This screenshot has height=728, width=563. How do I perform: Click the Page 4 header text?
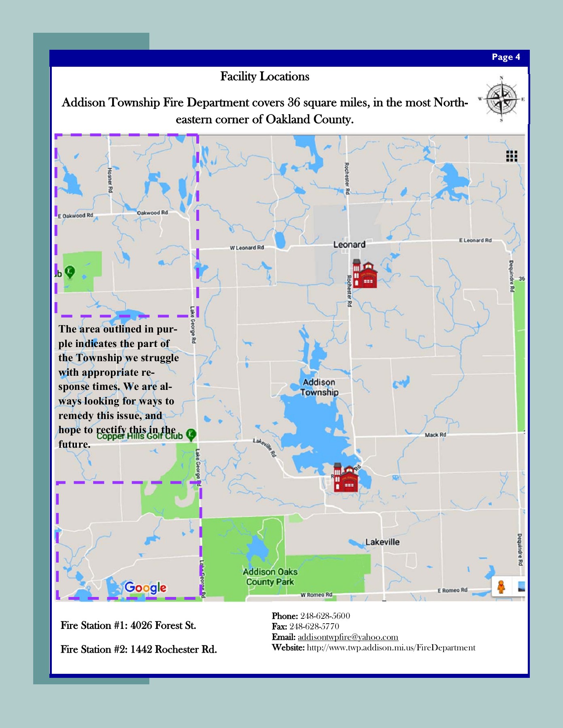506,57
